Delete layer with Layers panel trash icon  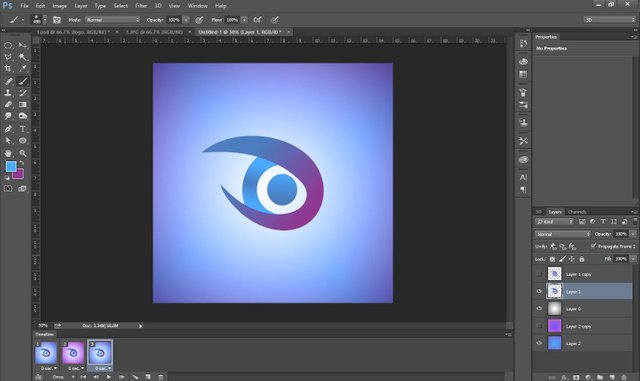click(624, 378)
